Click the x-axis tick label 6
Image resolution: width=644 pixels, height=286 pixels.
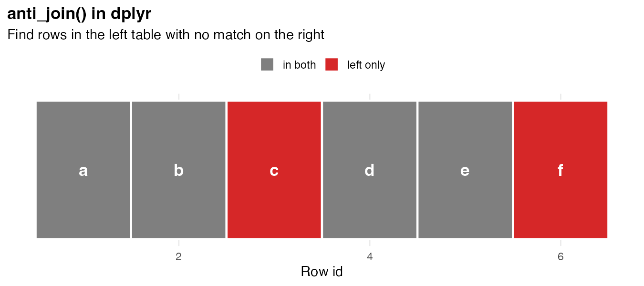[x=561, y=257]
